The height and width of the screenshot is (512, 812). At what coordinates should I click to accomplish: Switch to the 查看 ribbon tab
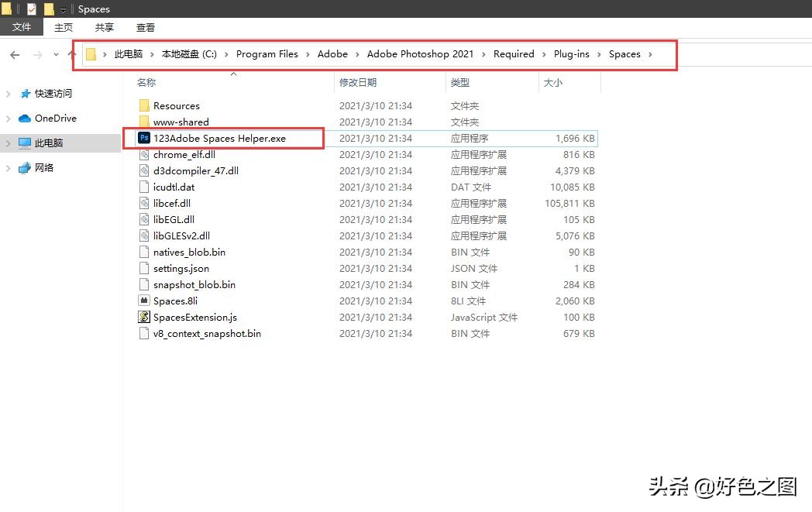click(146, 27)
